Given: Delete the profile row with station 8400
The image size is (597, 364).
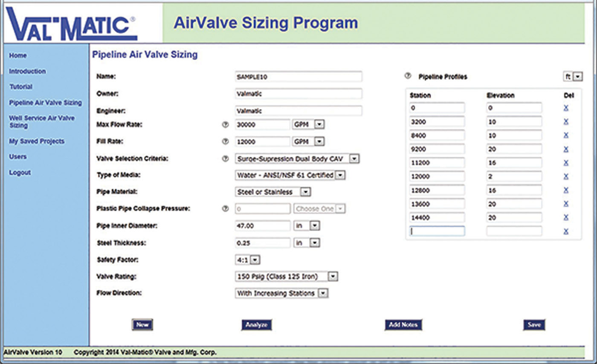Looking at the screenshot, I should [566, 135].
